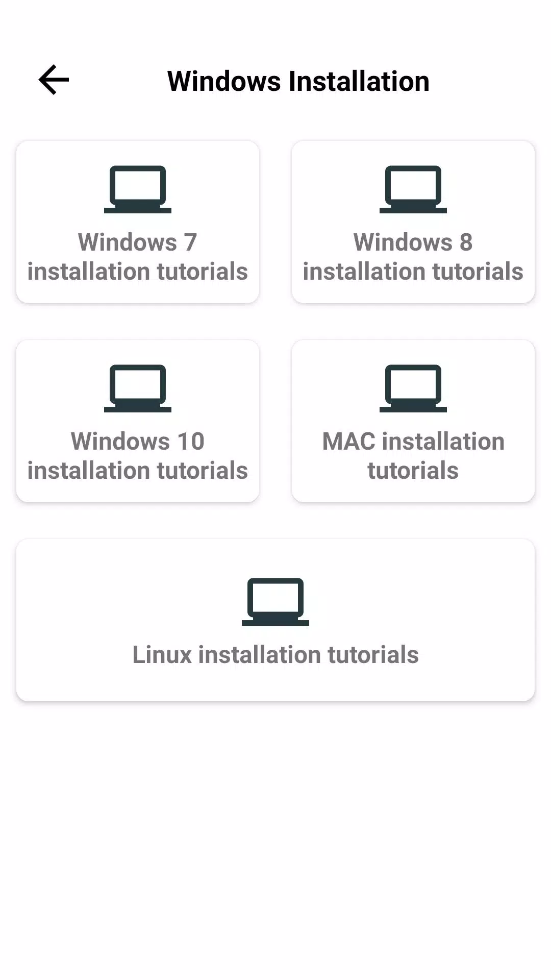Select Windows 10 installation tutorials text
551x980 pixels.
point(138,456)
